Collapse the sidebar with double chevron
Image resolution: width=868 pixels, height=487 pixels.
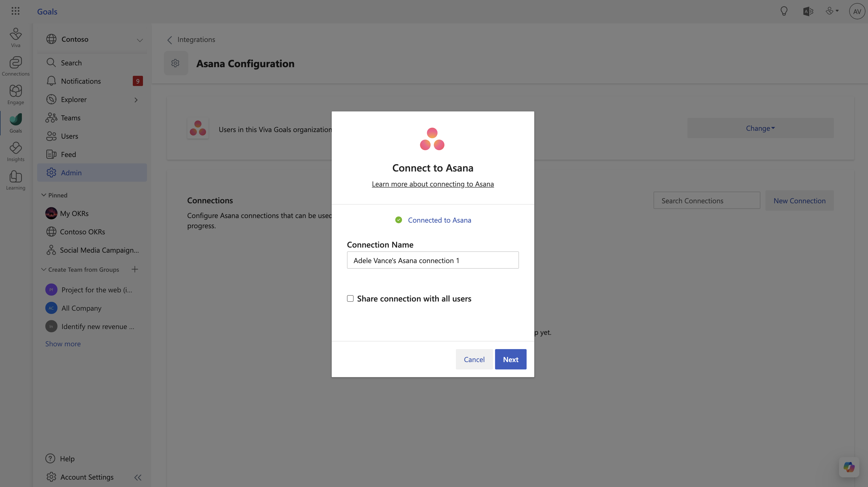tap(138, 477)
